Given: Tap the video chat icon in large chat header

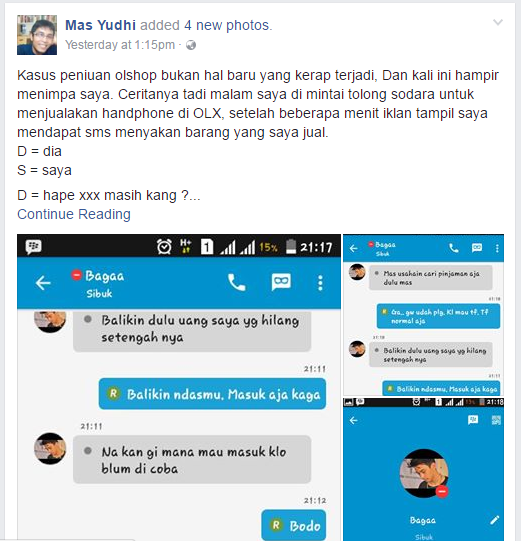Looking at the screenshot, I should pyautogui.click(x=281, y=283).
